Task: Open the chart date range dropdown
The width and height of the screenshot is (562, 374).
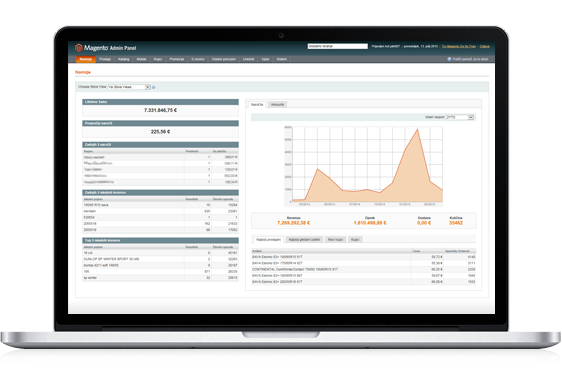Action: 460,117
